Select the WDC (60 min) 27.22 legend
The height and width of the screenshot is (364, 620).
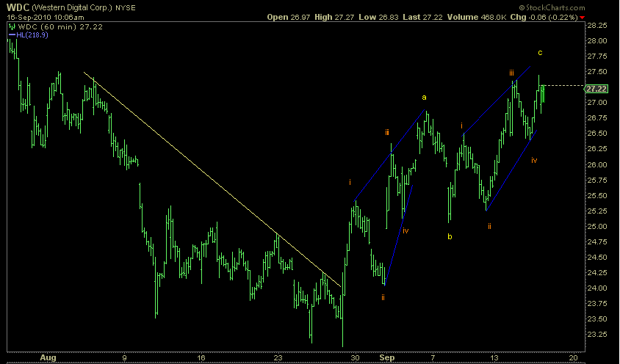click(60, 27)
